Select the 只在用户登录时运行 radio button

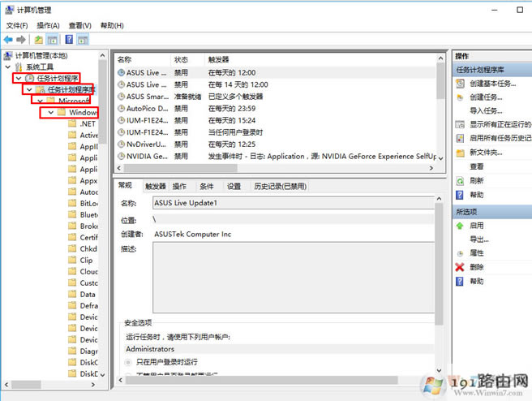click(129, 361)
